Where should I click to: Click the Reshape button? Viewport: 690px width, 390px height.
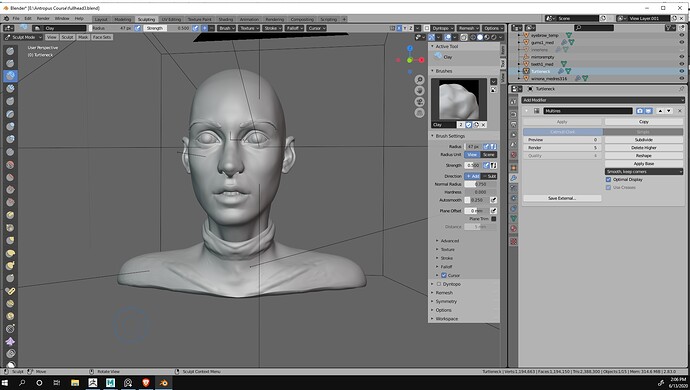[644, 155]
